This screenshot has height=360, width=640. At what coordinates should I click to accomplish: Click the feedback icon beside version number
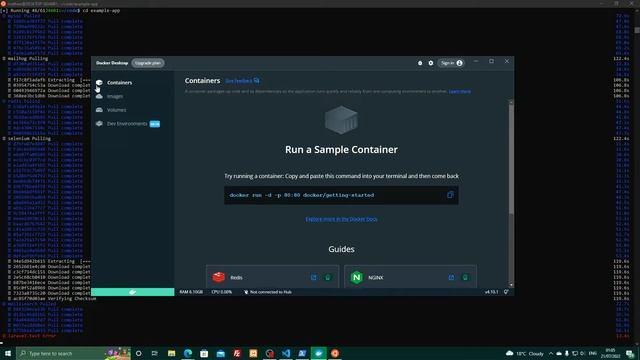coord(506,292)
